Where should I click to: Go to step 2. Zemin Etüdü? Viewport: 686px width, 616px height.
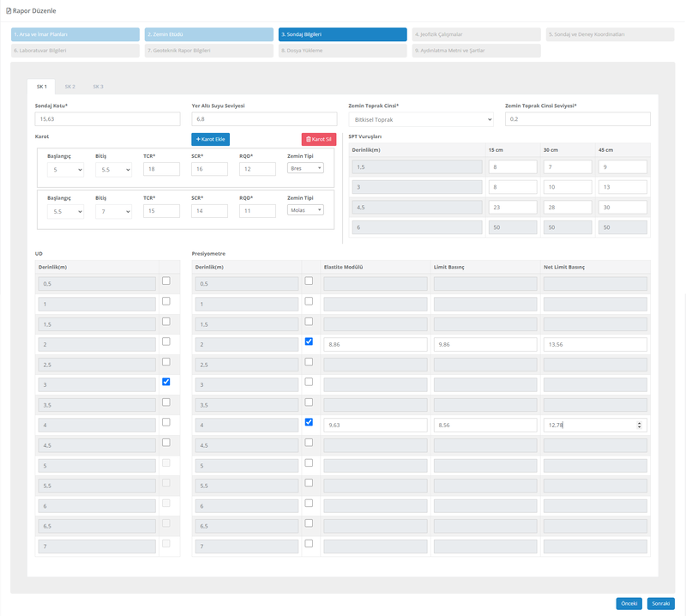point(207,34)
